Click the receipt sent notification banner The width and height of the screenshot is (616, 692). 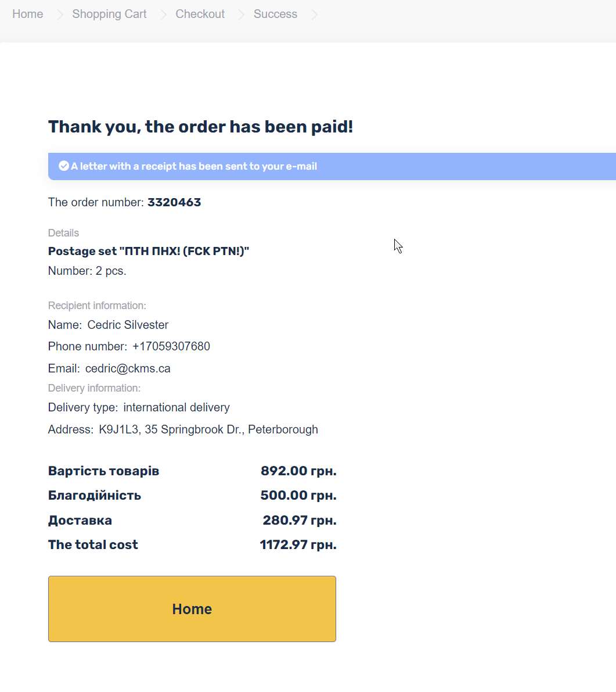(331, 166)
